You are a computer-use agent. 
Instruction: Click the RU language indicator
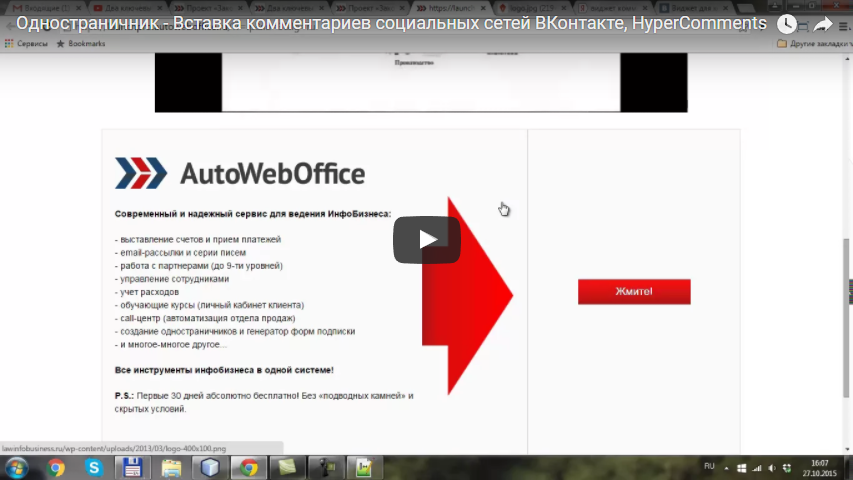[709, 466]
